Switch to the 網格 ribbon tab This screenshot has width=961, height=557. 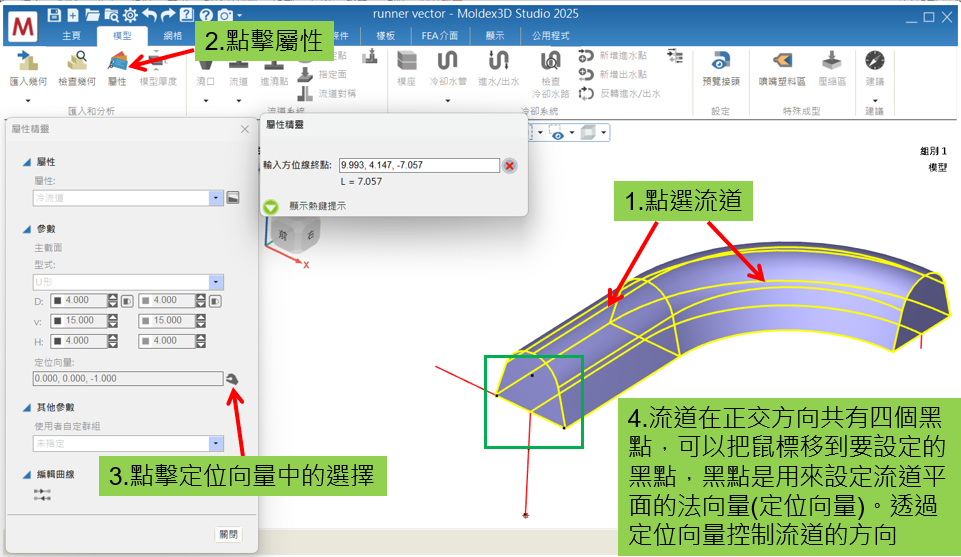pyautogui.click(x=172, y=36)
